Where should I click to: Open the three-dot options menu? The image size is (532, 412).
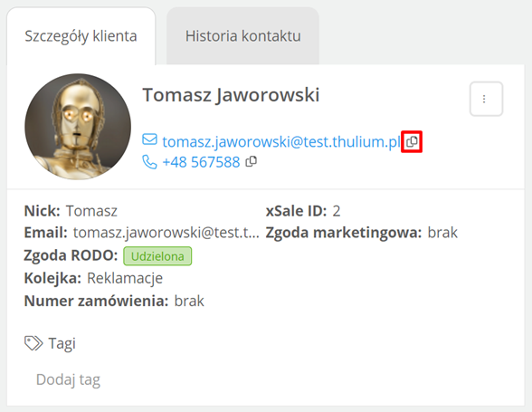pyautogui.click(x=486, y=99)
